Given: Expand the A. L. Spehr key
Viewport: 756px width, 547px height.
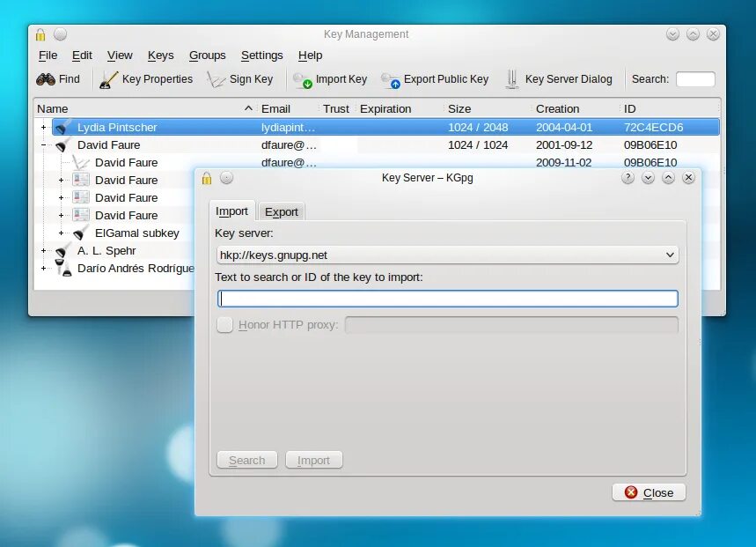Looking at the screenshot, I should [43, 251].
